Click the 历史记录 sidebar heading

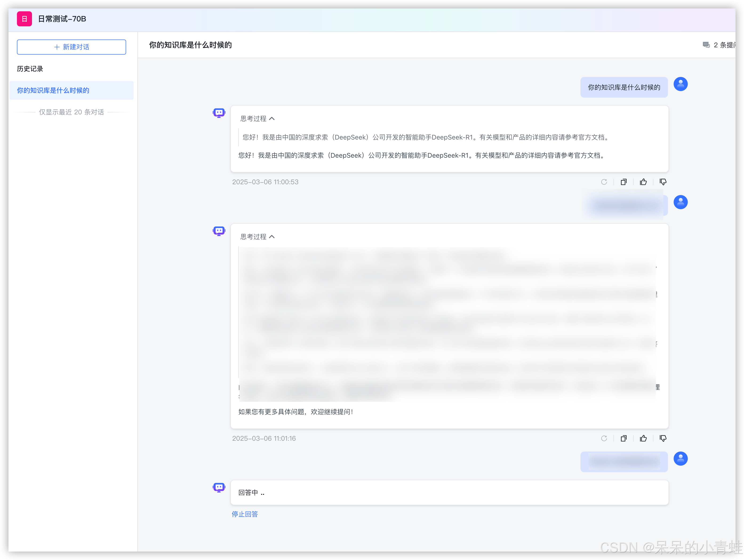tap(30, 69)
